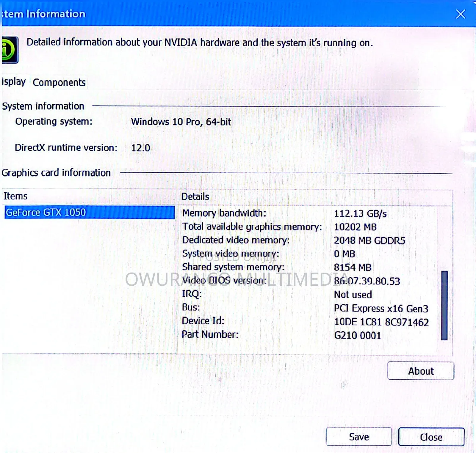Click the 2048 MB GDDR5 value
476x453 pixels.
[369, 240]
